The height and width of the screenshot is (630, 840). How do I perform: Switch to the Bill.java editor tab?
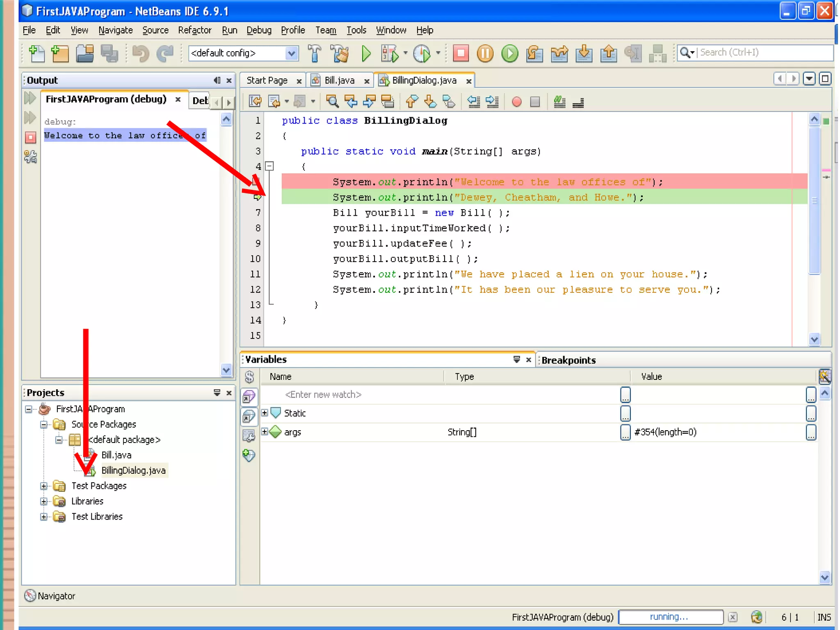coord(339,80)
